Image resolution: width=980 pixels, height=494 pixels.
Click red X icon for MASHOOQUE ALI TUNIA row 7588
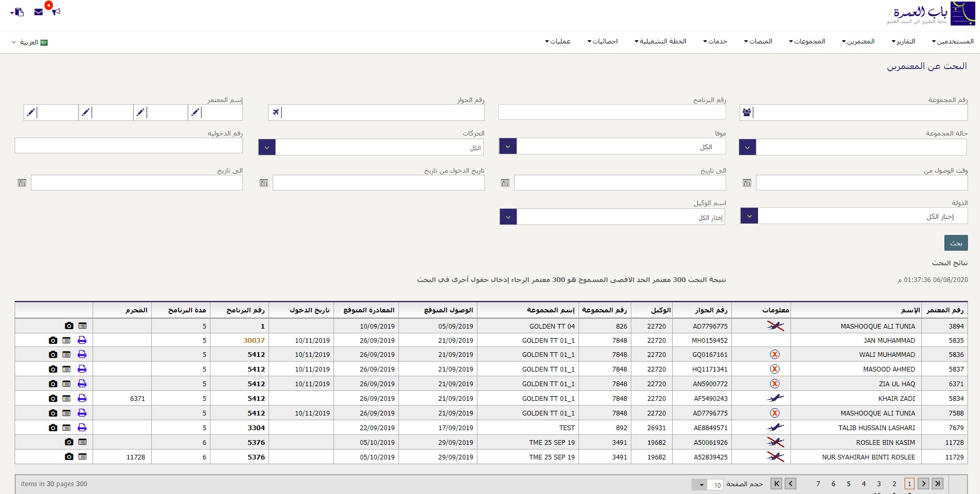[x=775, y=413]
